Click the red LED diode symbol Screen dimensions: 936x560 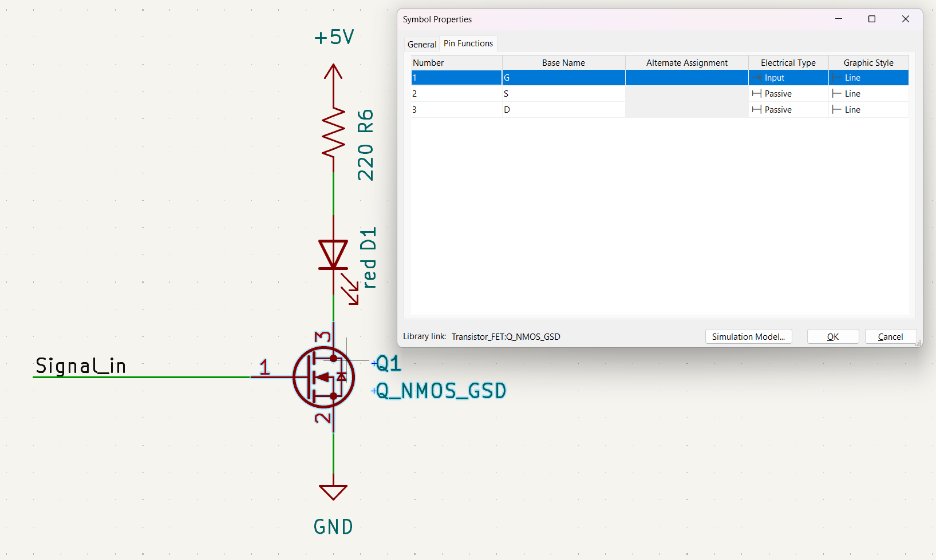(x=333, y=255)
